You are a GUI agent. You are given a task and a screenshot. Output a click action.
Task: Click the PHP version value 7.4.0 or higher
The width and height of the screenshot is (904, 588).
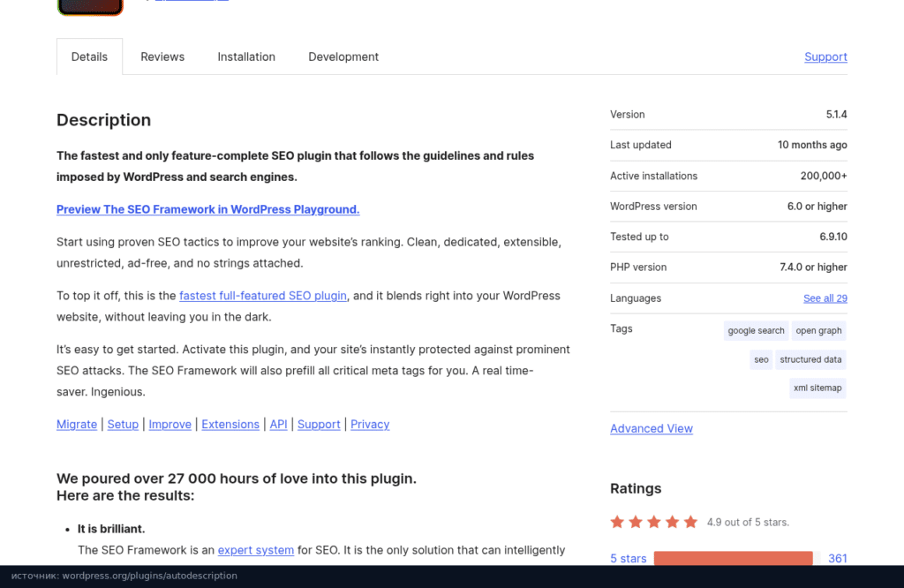[813, 267]
